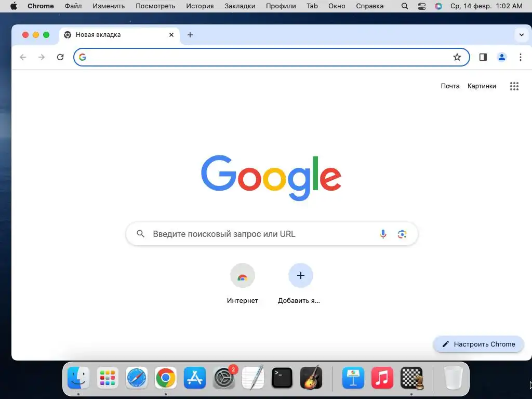The width and height of the screenshot is (532, 399).
Task: Click the browser forward arrow
Action: [x=42, y=57]
